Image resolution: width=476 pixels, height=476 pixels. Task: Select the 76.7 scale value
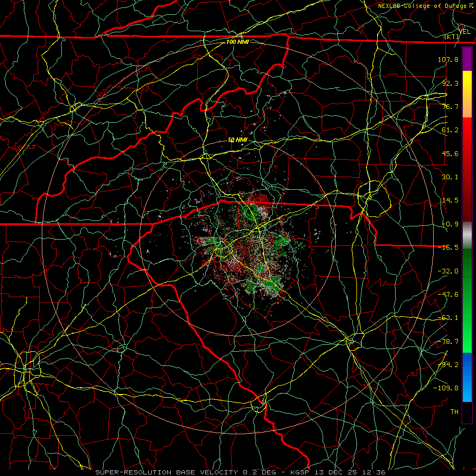450,106
